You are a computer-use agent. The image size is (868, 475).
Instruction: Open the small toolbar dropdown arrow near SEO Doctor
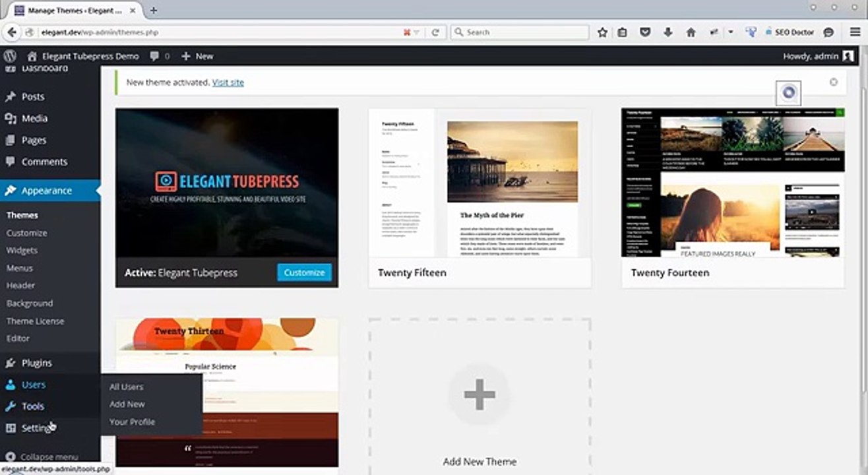coord(731,32)
